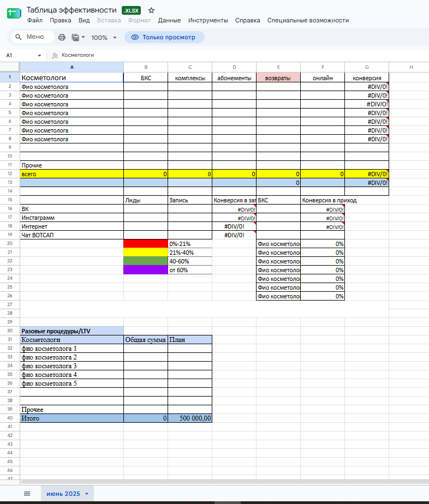The image size is (429, 504).
Task: Open the Файл menu
Action: point(35,20)
